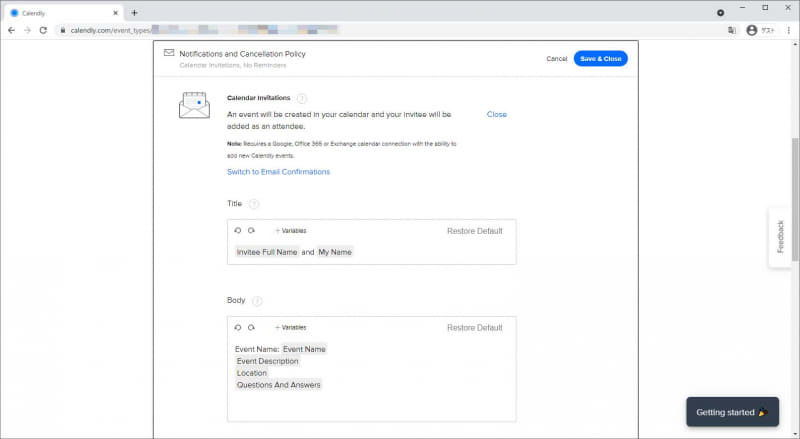
Task: Click Switch to Email Confirmations
Action: coord(279,172)
